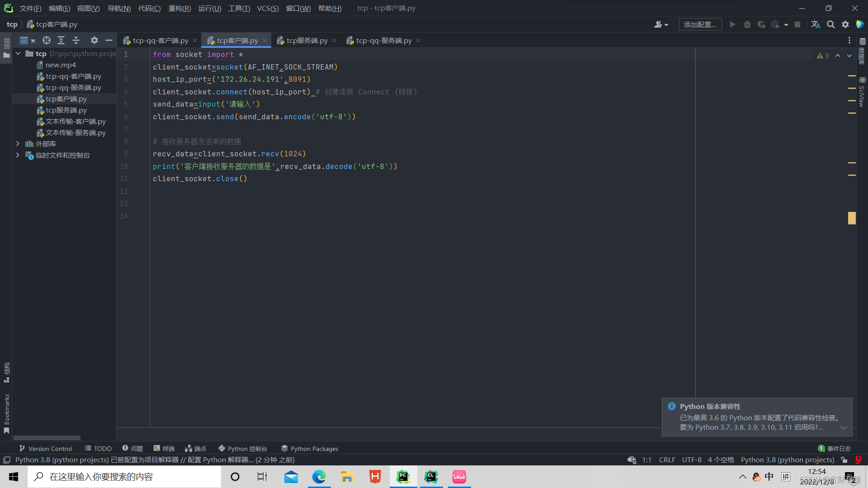Click the 添加配置... button
Screen dimensions: 868x488
700,24
